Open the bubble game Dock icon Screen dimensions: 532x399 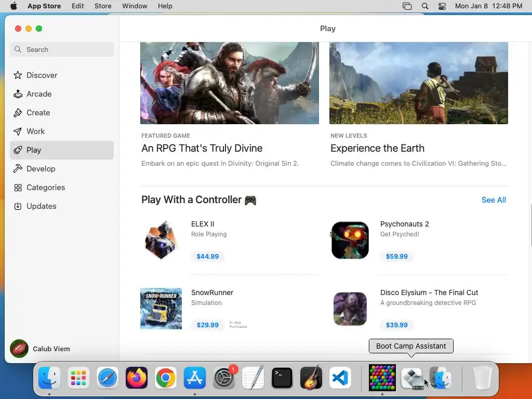[382, 378]
